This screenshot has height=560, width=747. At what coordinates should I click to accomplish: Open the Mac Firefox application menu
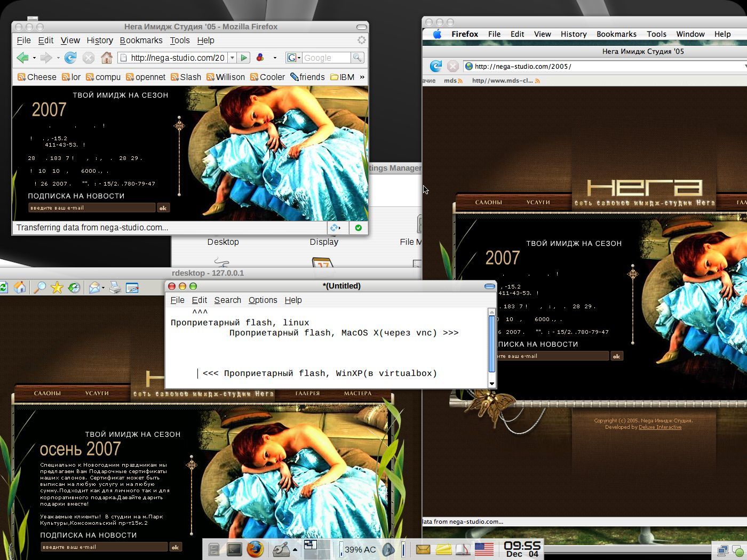pos(465,34)
